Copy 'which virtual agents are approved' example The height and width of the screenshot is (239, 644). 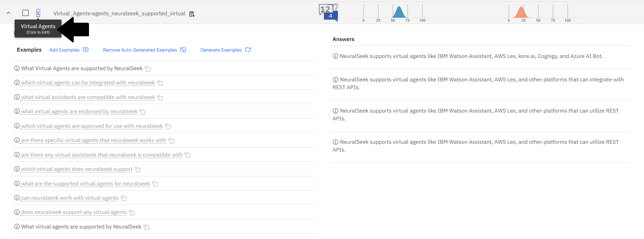[168, 126]
